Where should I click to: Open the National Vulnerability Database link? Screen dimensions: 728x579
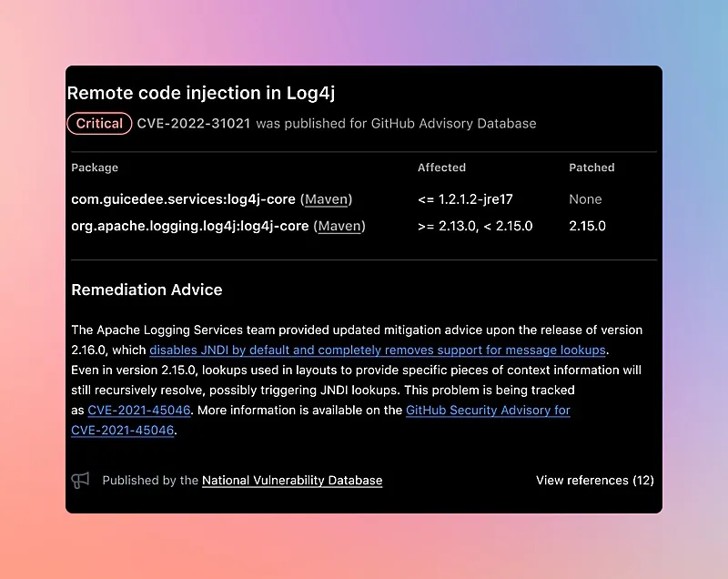(x=291, y=481)
